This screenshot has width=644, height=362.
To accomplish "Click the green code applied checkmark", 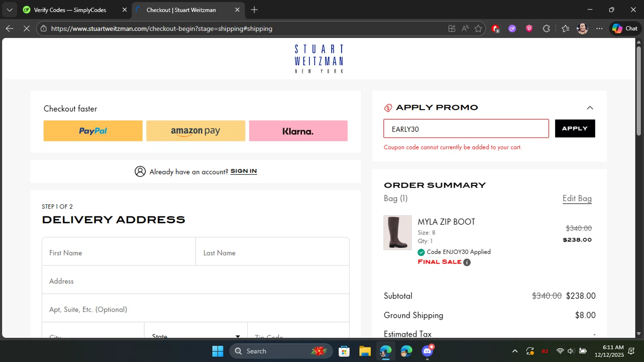I will click(421, 252).
